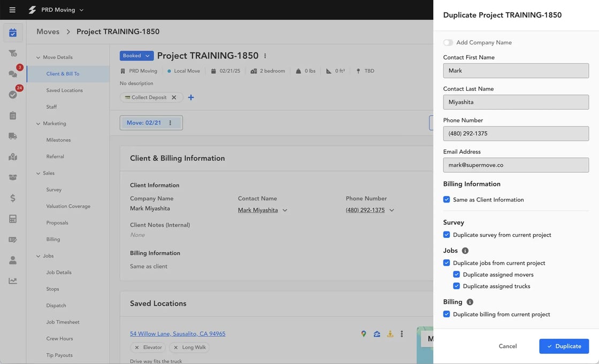Image resolution: width=599 pixels, height=364 pixels.
Task: Select Saved Locations in sidebar
Action: (65, 90)
